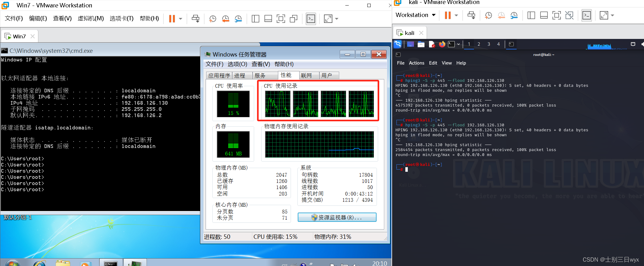Expand the stretch options arrow in Win7 toolbar
This screenshot has width=644, height=266.
(x=337, y=19)
